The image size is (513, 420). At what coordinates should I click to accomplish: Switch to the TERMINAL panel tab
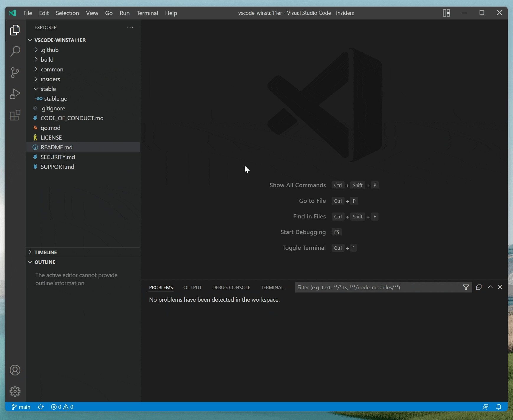(272, 287)
